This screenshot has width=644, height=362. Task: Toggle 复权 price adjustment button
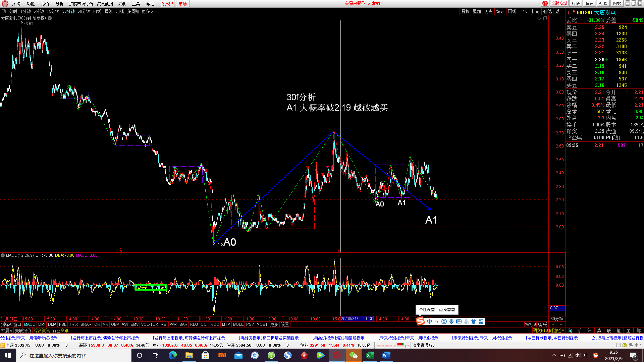(x=465, y=11)
